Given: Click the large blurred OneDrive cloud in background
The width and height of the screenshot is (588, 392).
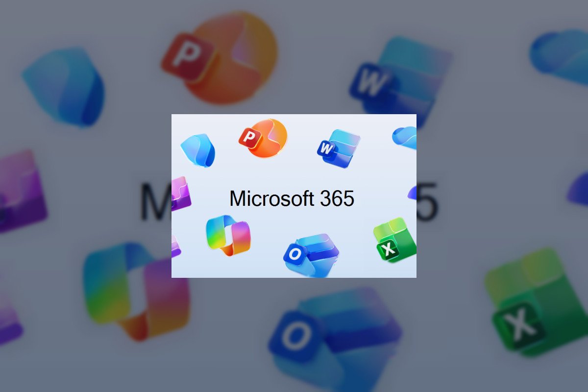Looking at the screenshot, I should (x=560, y=57).
